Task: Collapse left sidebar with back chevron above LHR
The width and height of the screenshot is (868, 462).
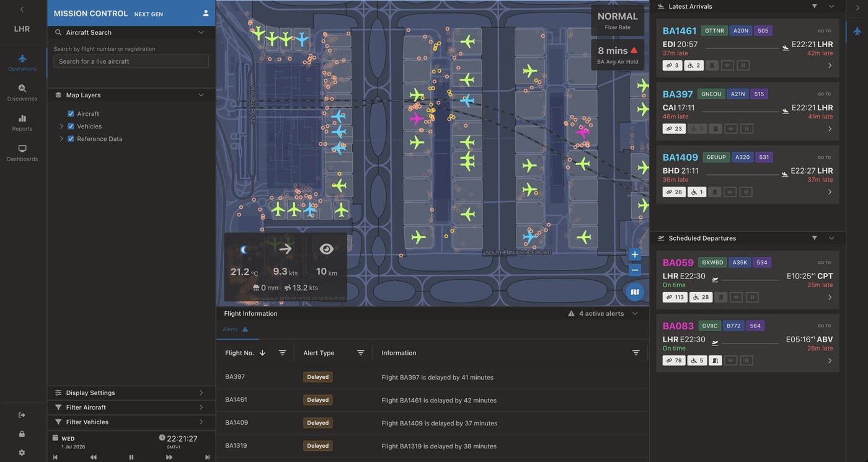Action: point(22,9)
